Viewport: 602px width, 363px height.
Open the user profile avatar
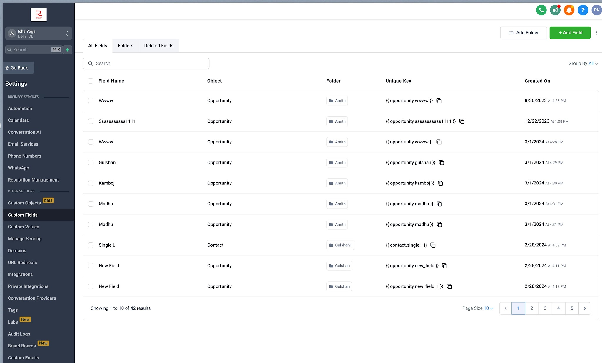[x=597, y=10]
